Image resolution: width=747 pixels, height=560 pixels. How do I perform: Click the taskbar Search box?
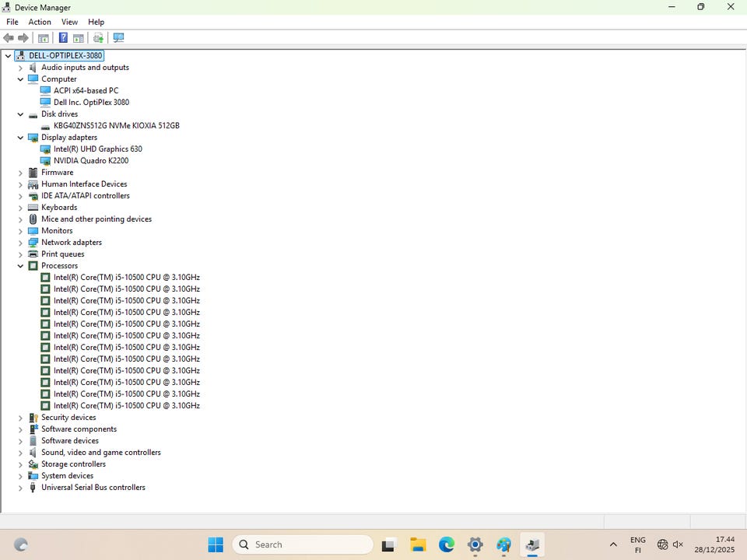(x=303, y=544)
